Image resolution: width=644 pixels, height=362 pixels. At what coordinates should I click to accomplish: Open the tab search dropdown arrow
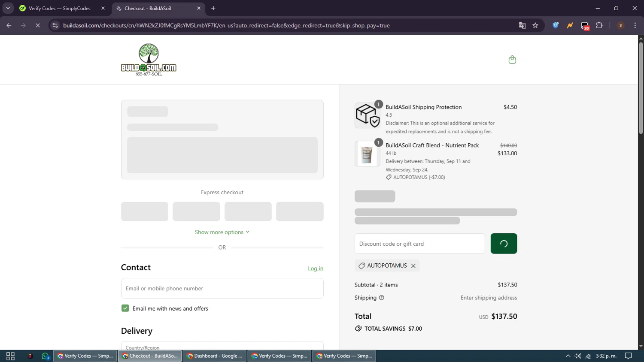[x=8, y=8]
